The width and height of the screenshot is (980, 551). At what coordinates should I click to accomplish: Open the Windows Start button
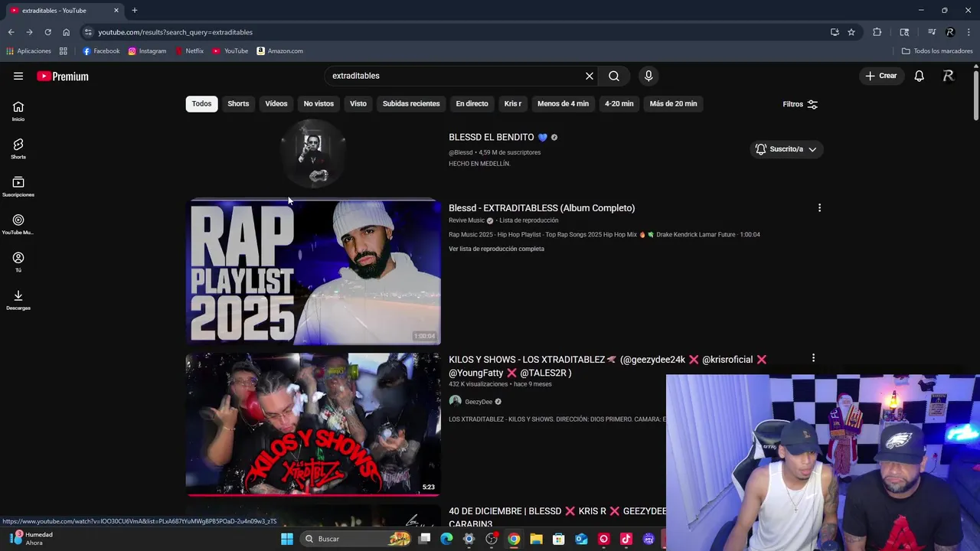287,539
